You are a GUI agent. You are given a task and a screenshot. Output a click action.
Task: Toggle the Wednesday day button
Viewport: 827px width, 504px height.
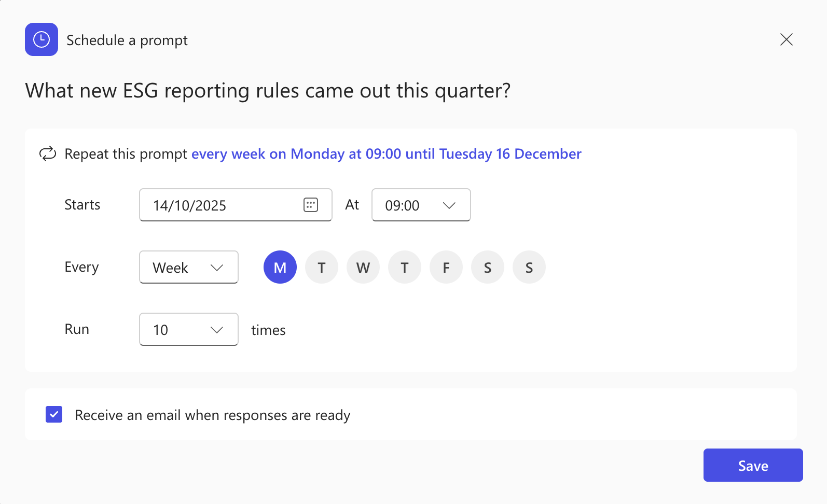(363, 267)
